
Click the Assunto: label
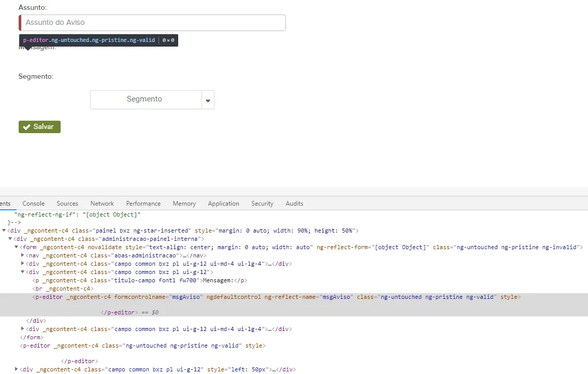pos(33,7)
